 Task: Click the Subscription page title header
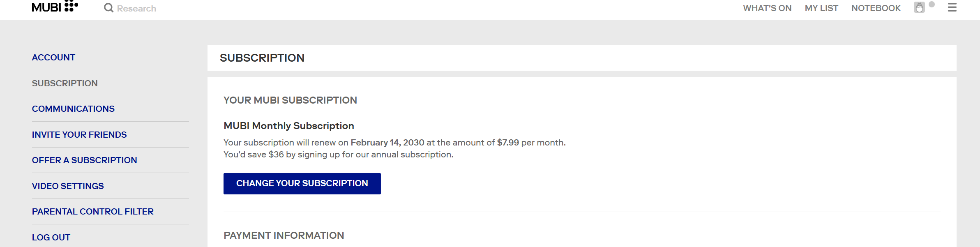[262, 58]
